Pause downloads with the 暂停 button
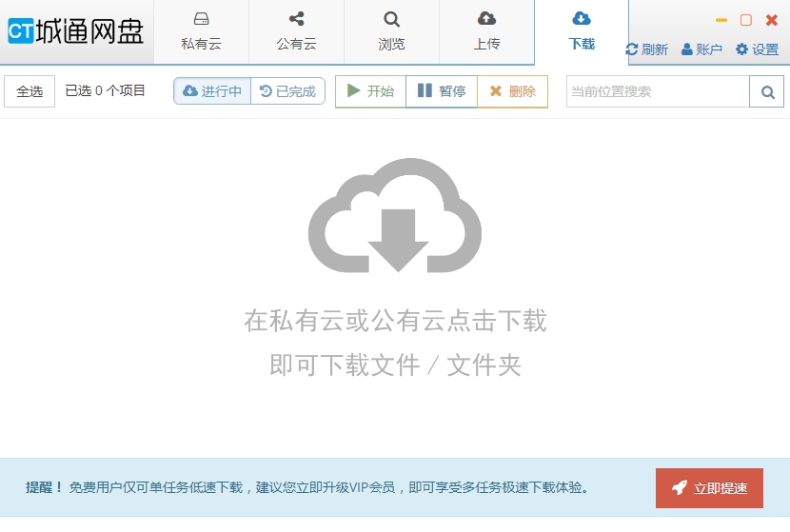Viewport: 790px width, 532px height. coord(442,91)
